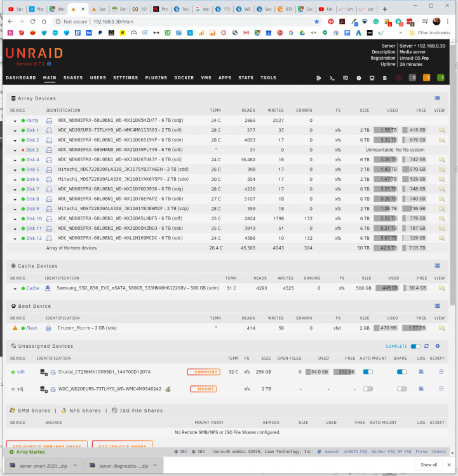This screenshot has height=476, width=458.
Task: Click the array total used bar
Action: [x=386, y=248]
